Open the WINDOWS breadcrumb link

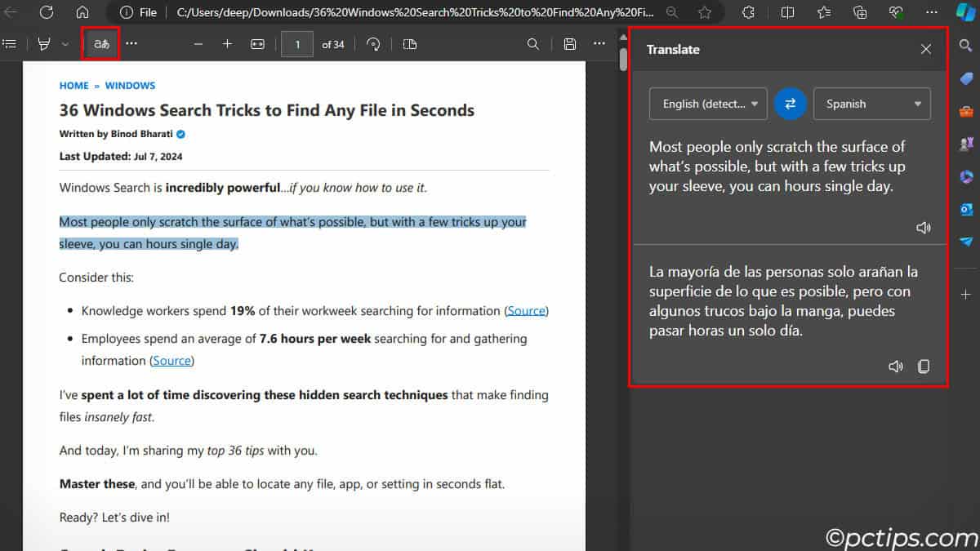click(130, 85)
